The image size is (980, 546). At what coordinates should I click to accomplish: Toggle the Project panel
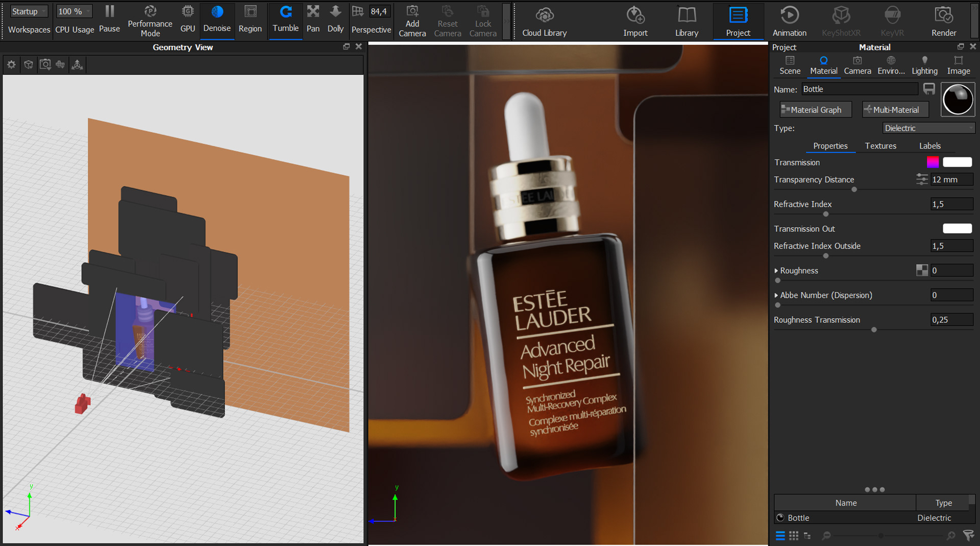738,20
